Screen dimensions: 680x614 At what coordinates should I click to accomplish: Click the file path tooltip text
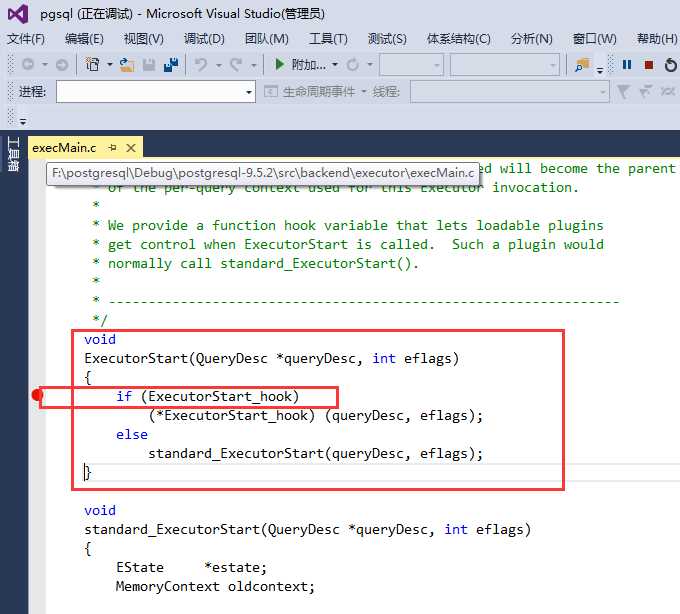coord(263,173)
